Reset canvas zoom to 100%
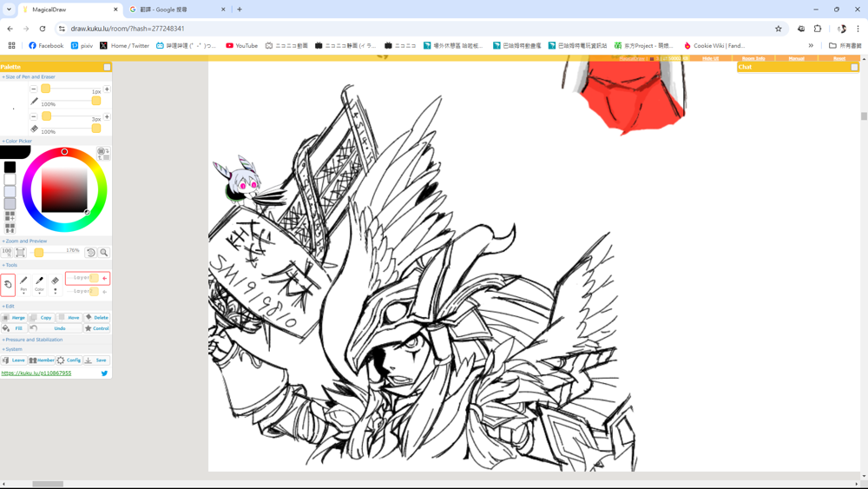 7,253
